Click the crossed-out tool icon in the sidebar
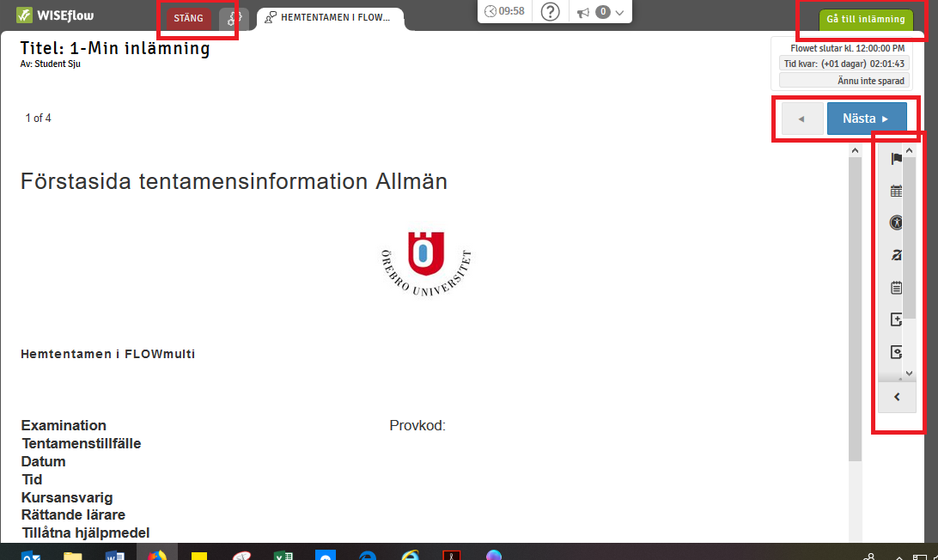 (x=896, y=255)
